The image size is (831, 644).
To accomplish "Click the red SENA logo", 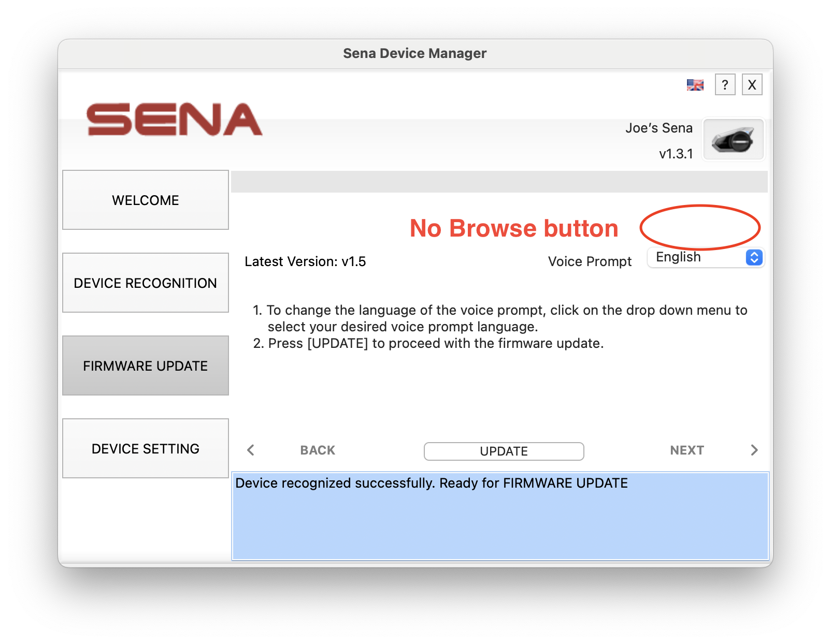I will click(x=175, y=120).
